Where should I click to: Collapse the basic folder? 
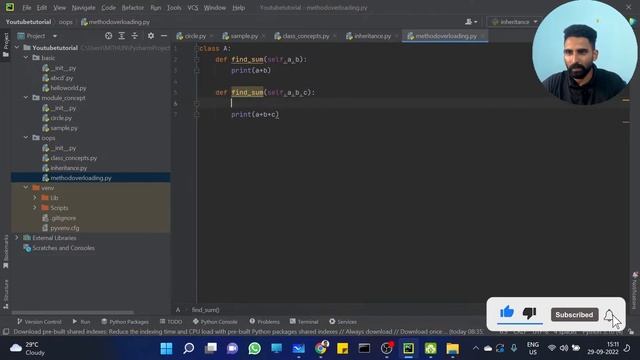coord(26,58)
